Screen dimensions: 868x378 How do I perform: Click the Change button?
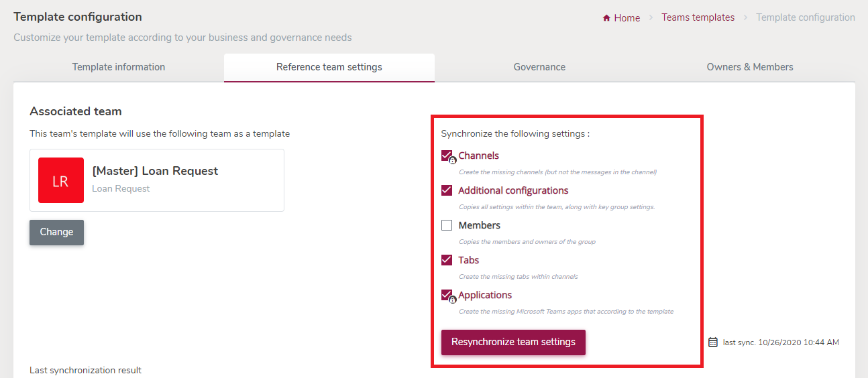point(56,232)
